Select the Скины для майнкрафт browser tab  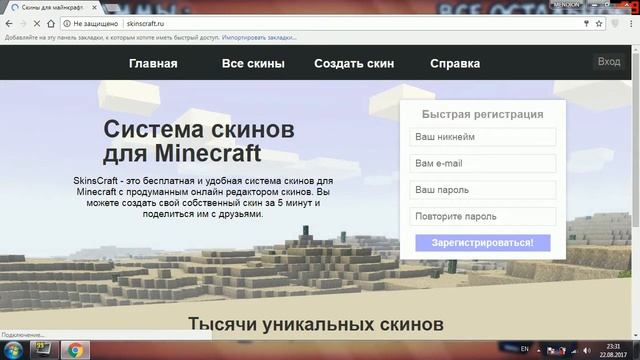[51, 7]
